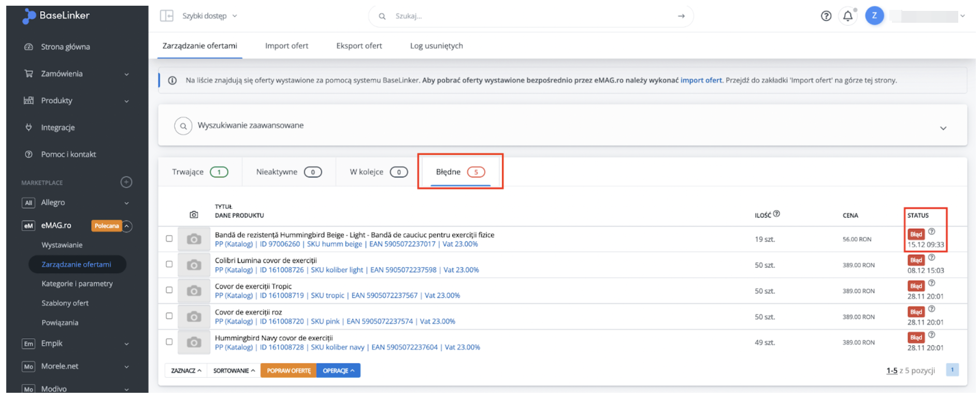Submit search with the arrow icon
The image size is (980, 399).
681,16
